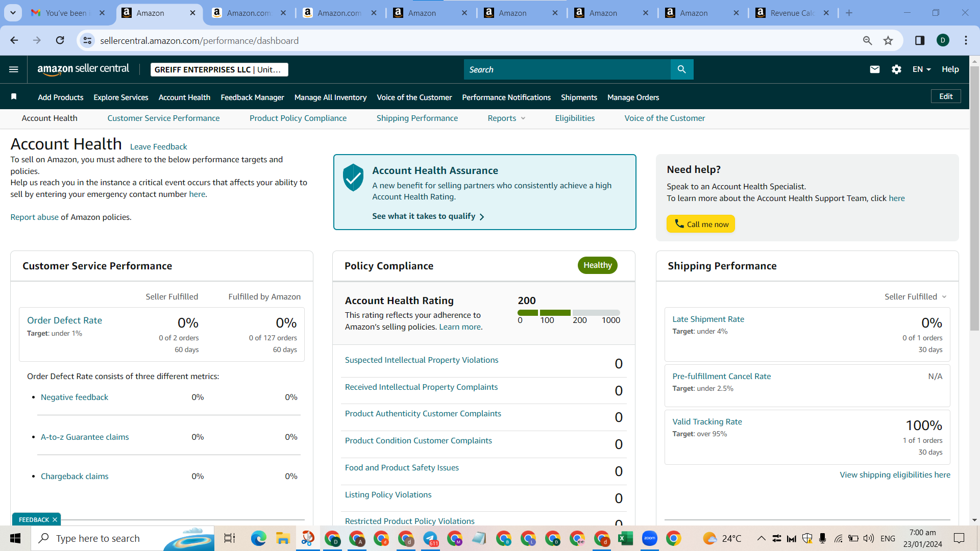Click the Edit bookmarks button
Image resolution: width=980 pixels, height=551 pixels.
tap(946, 96)
